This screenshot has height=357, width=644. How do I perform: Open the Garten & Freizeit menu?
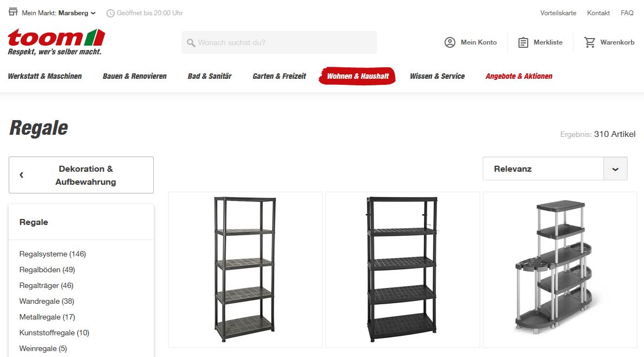pos(279,76)
